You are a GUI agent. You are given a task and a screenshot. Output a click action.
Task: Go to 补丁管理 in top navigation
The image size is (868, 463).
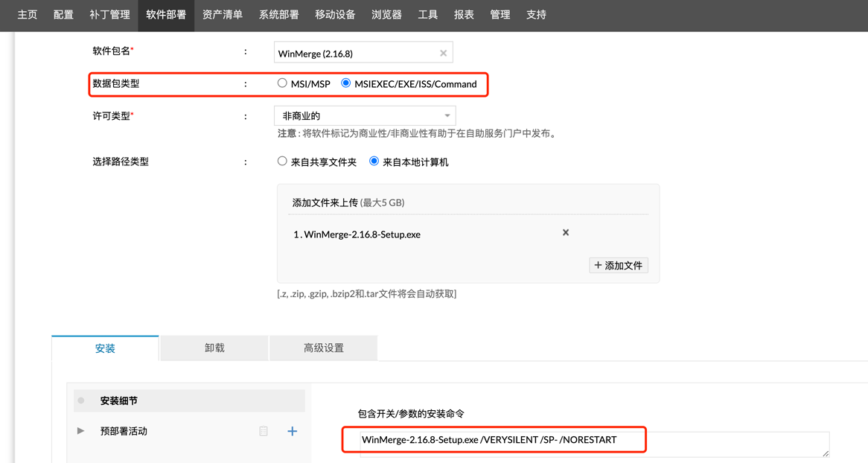coord(109,15)
